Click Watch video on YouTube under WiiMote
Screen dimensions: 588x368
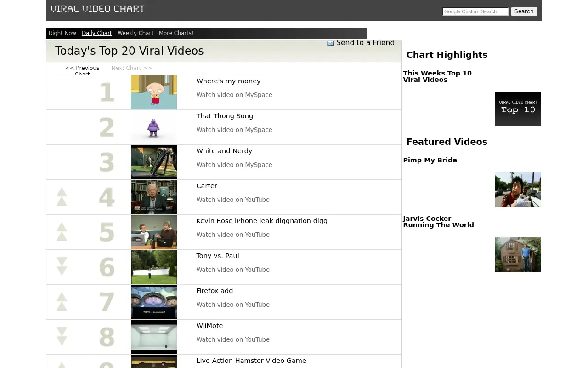[x=233, y=339]
